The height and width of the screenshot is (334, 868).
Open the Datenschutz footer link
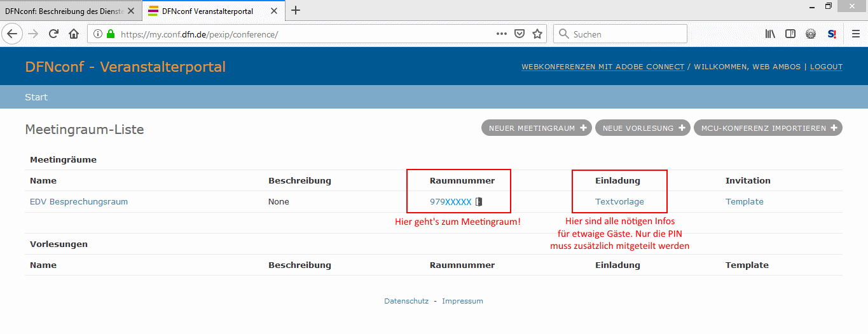point(406,301)
